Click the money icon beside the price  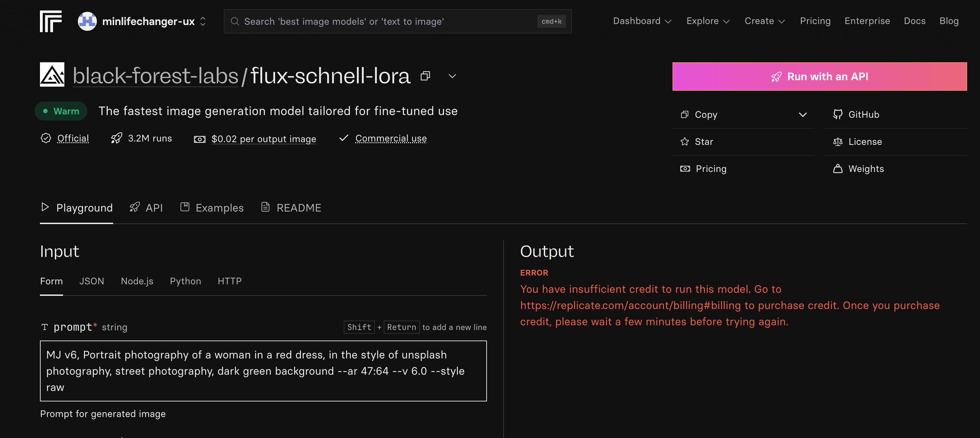click(x=199, y=139)
